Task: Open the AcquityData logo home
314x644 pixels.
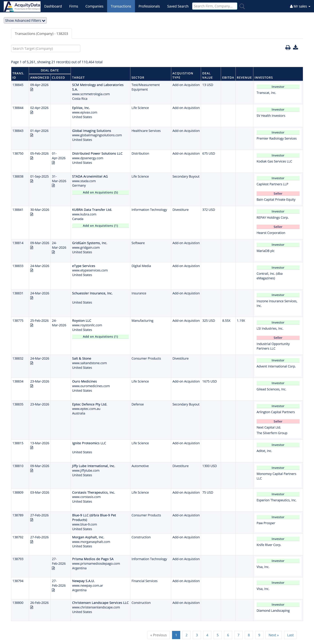Action: (22, 6)
